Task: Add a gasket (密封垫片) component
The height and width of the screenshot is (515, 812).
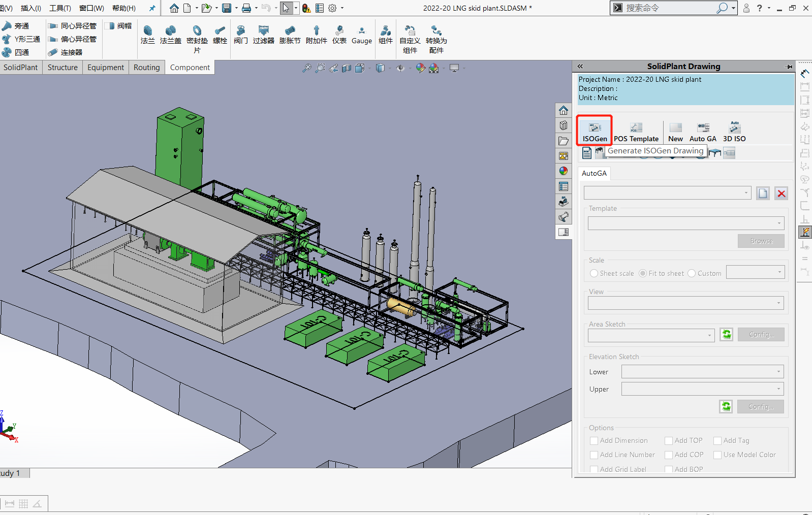Action: (197, 39)
